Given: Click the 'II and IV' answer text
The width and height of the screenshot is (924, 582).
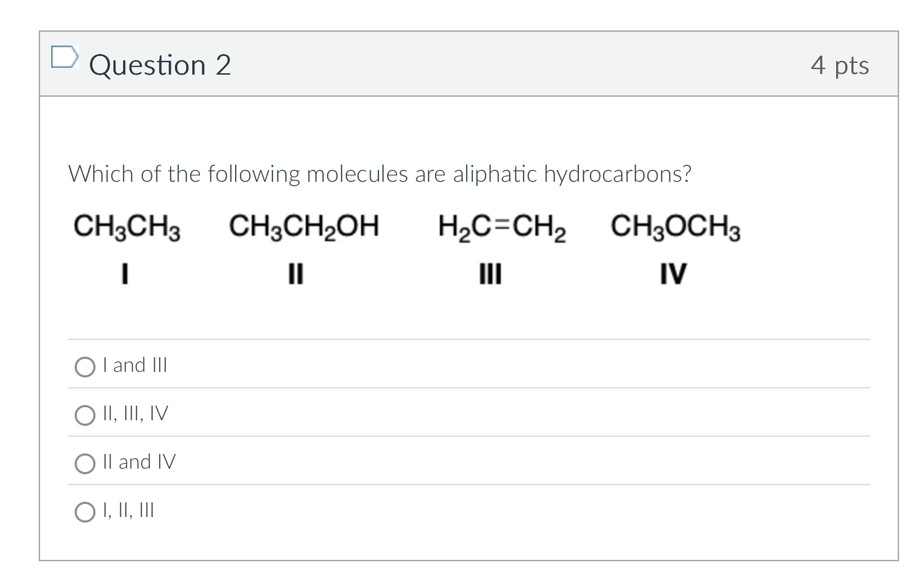Looking at the screenshot, I should click(x=139, y=462).
